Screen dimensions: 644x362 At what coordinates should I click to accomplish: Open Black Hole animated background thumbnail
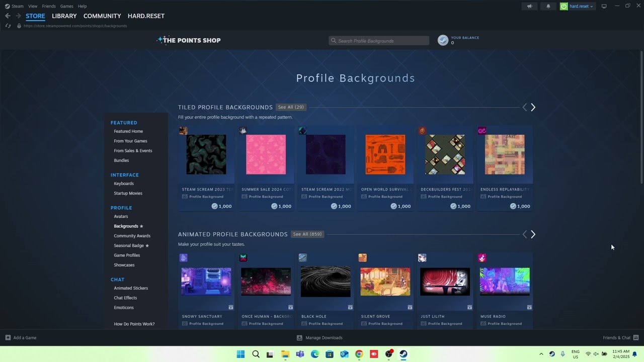point(326,282)
